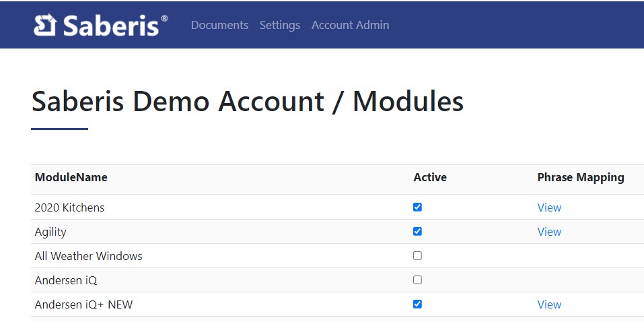Click View for Andersen iQ+ NEW
Image resolution: width=644 pixels, height=322 pixels.
pos(548,304)
